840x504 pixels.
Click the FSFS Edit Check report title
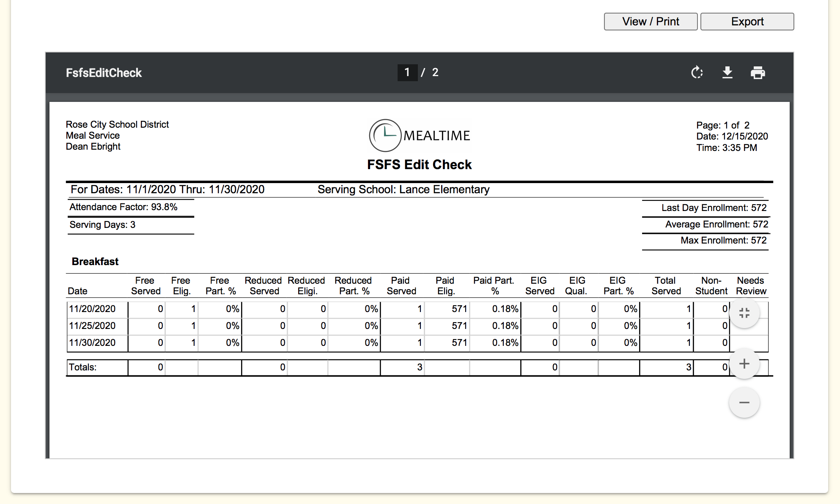tap(419, 164)
